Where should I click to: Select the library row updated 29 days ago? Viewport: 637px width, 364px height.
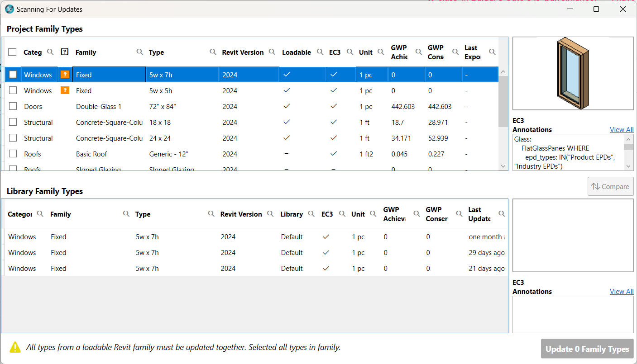point(254,253)
